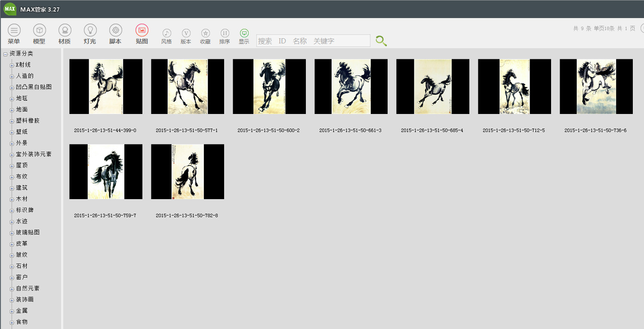Viewport: 644px width, 329px height.
Task: Select the 脚本 gear icon
Action: pyautogui.click(x=115, y=31)
